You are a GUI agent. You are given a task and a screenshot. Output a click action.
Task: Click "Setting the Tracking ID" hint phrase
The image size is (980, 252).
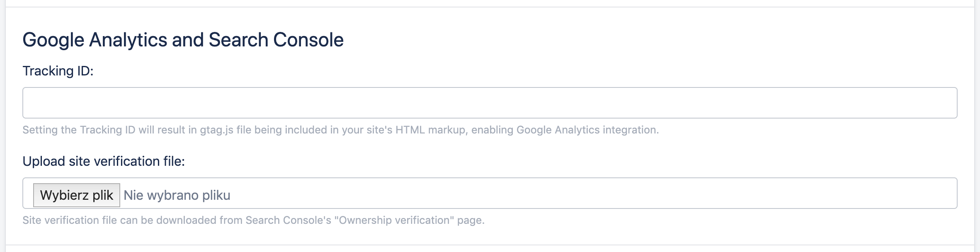click(79, 130)
